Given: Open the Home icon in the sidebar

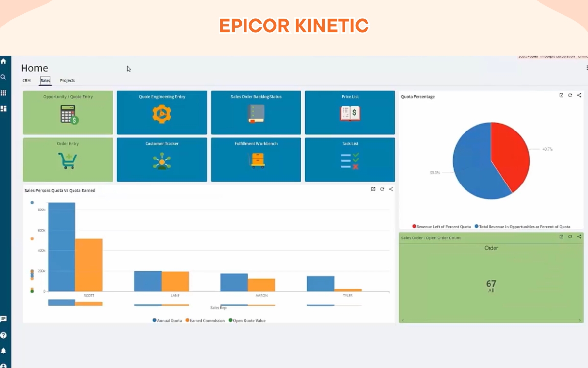Looking at the screenshot, I should click(x=3, y=61).
